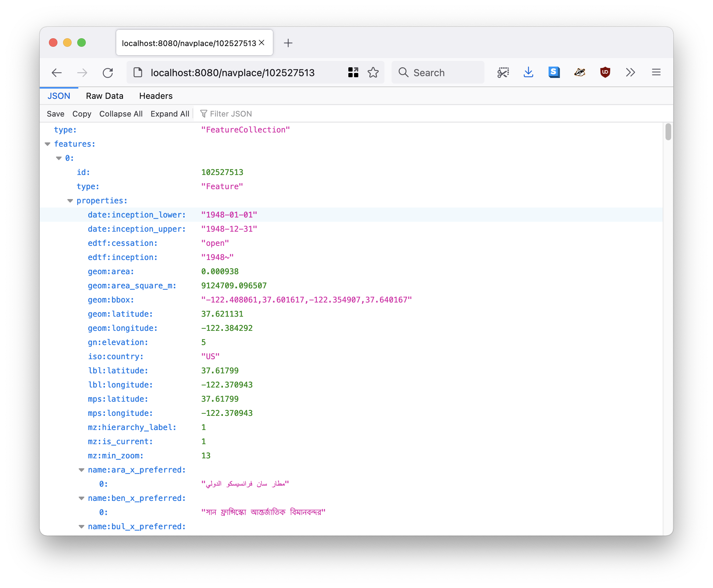Select the lbl:longitude row

point(351,385)
